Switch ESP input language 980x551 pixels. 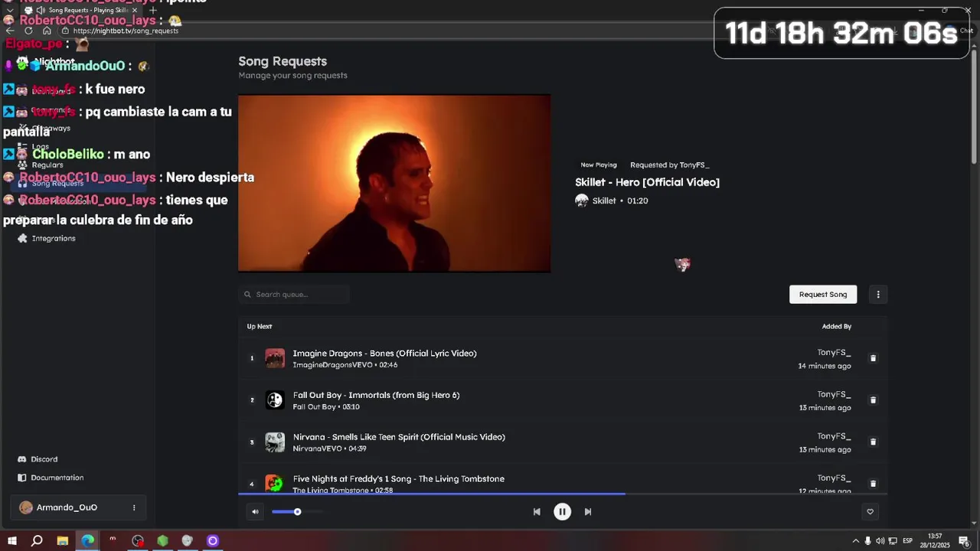(x=907, y=541)
